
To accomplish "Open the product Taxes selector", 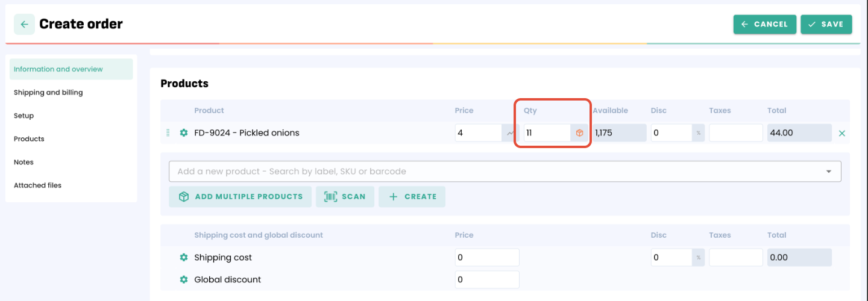I will click(x=735, y=133).
